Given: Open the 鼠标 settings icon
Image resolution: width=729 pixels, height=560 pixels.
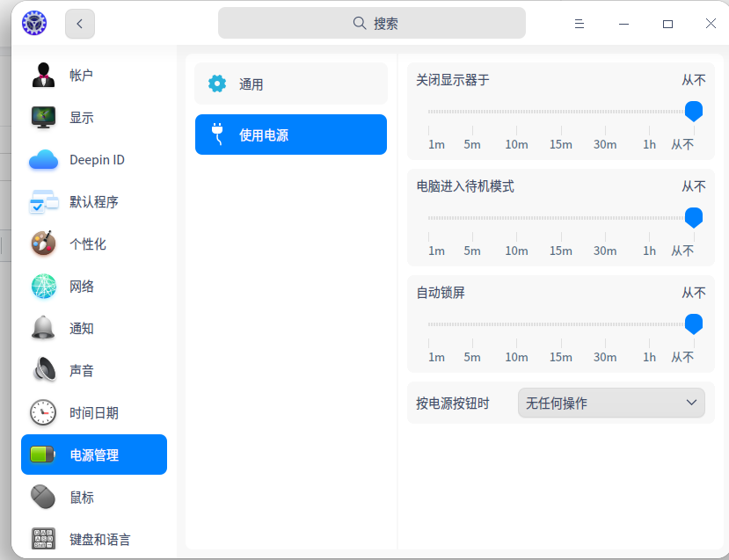Looking at the screenshot, I should 41,497.
